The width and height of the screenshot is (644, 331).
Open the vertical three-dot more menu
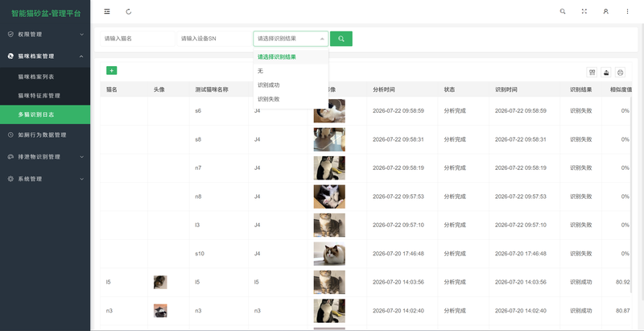coord(627,11)
